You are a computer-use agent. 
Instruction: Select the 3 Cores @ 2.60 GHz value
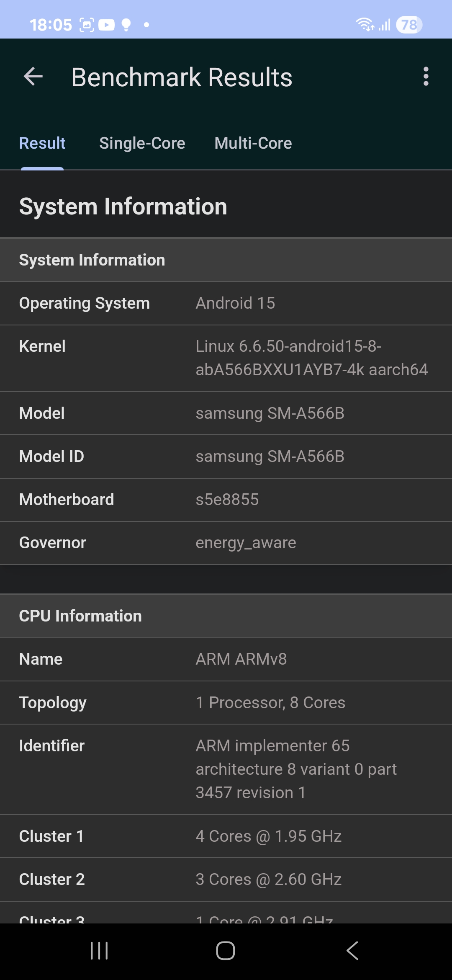pos(269,879)
